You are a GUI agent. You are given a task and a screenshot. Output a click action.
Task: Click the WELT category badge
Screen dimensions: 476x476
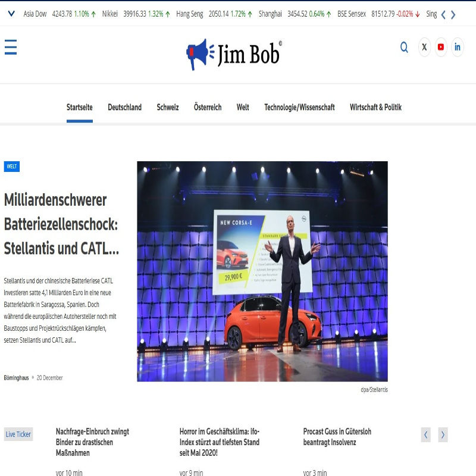[12, 167]
